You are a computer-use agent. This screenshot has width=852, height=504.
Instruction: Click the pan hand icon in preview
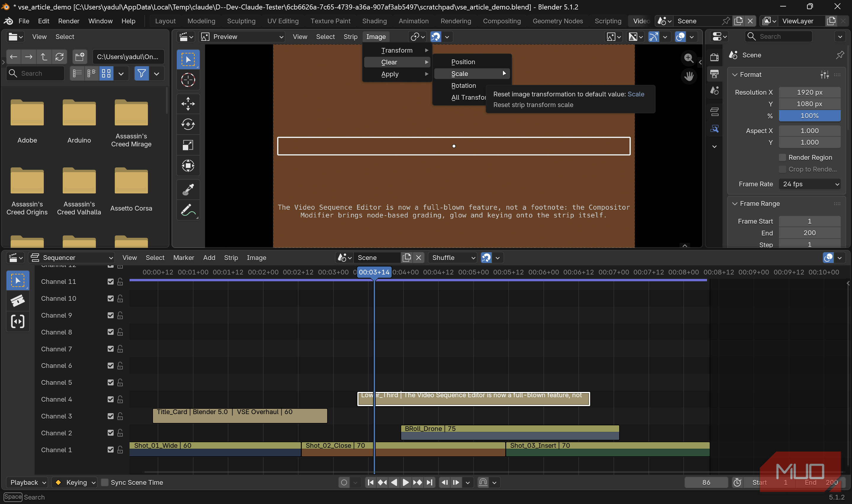click(688, 76)
